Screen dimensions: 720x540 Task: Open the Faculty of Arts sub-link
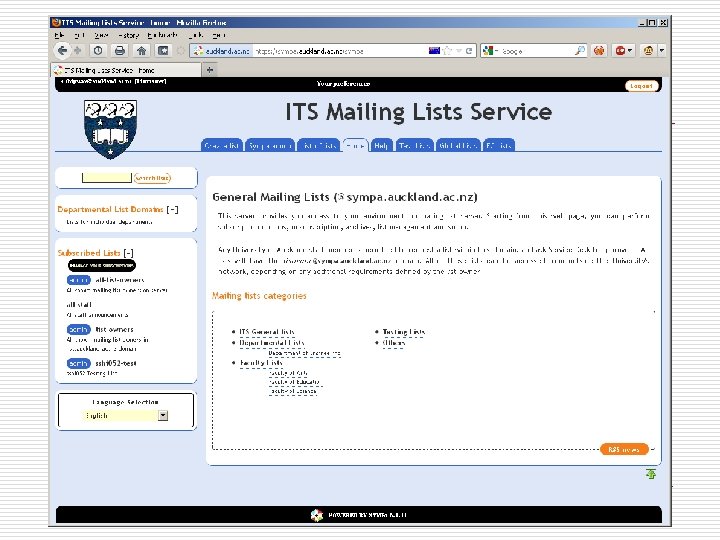pos(288,373)
